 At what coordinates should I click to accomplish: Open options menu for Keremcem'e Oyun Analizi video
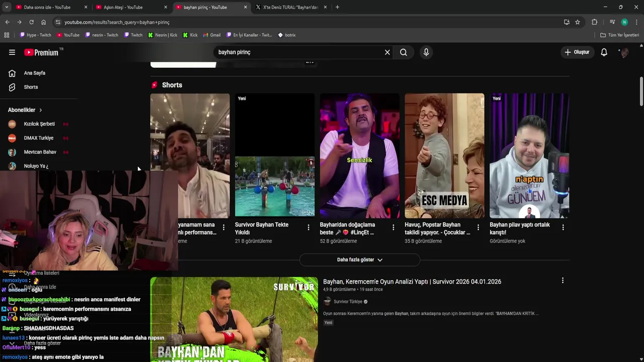(x=562, y=281)
